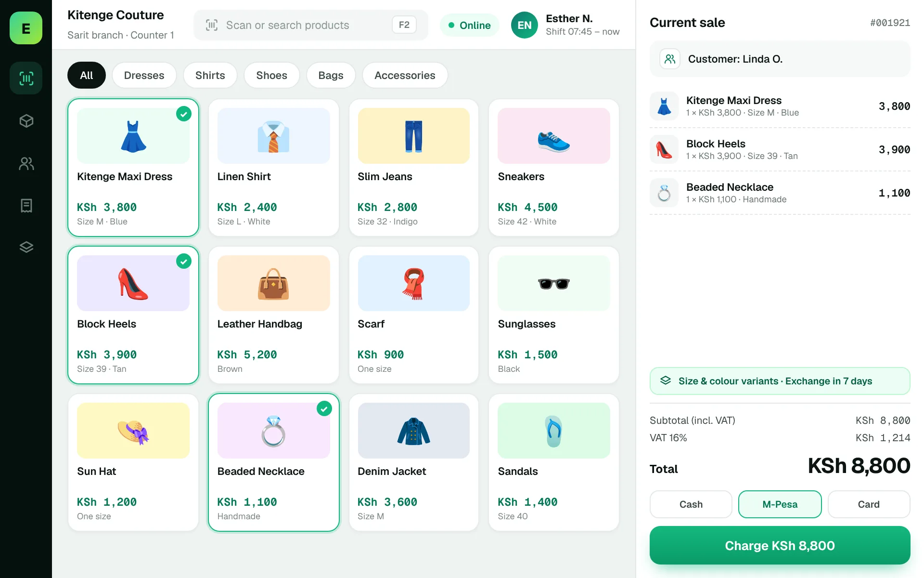The width and height of the screenshot is (924, 578).
Task: Click the F2 shortcut key badge
Action: (404, 25)
